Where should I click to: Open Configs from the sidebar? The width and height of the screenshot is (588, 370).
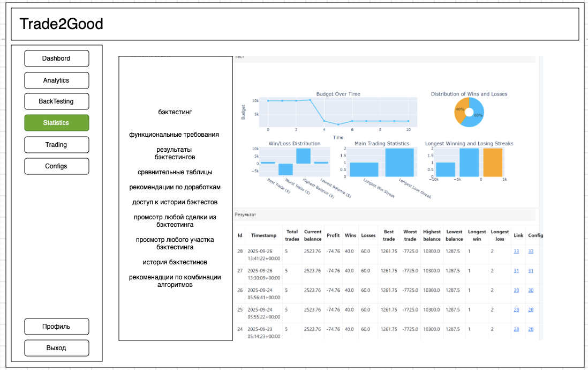click(x=56, y=166)
